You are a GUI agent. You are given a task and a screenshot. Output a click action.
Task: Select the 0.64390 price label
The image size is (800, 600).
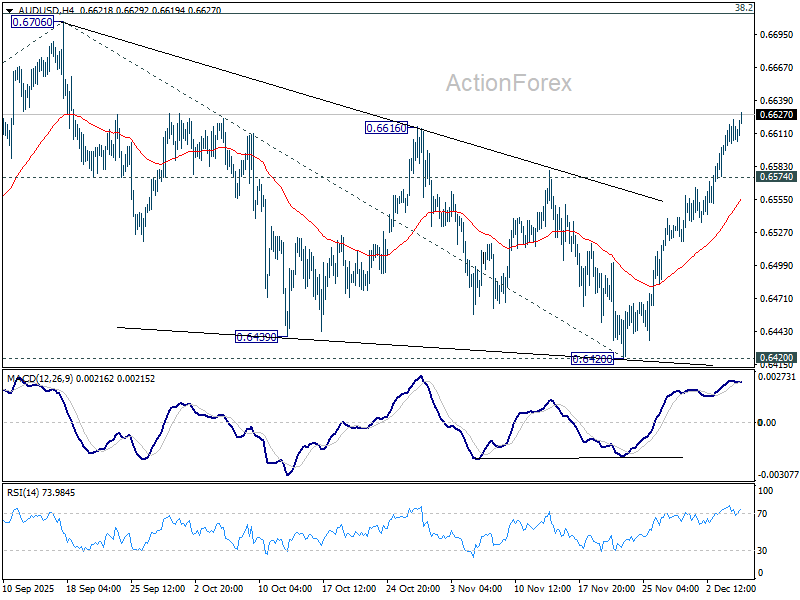(256, 337)
